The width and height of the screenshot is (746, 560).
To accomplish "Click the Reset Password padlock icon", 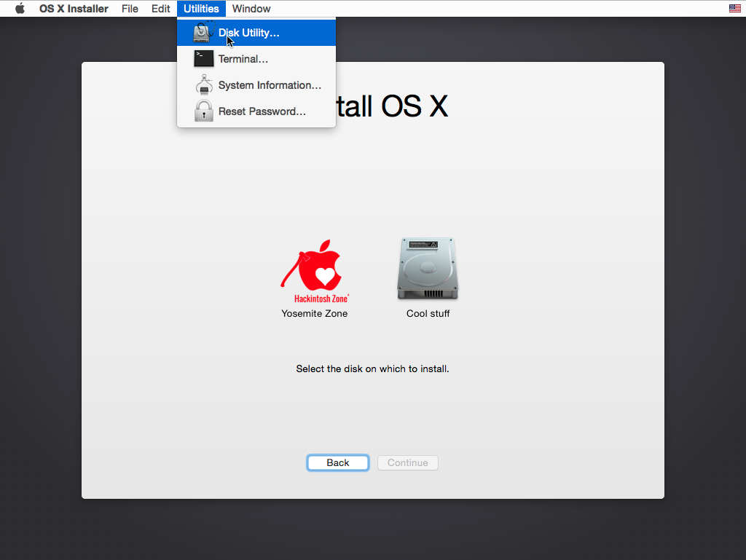I will pyautogui.click(x=204, y=111).
